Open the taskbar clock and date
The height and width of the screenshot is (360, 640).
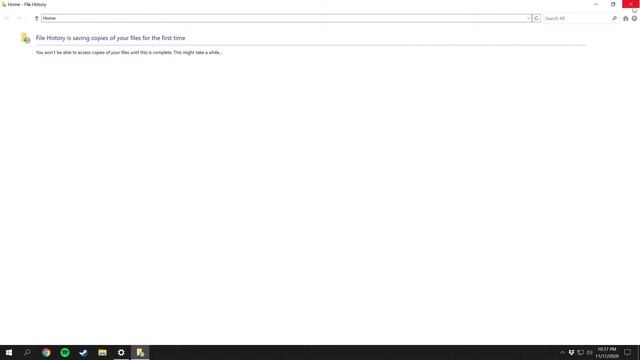coord(607,353)
